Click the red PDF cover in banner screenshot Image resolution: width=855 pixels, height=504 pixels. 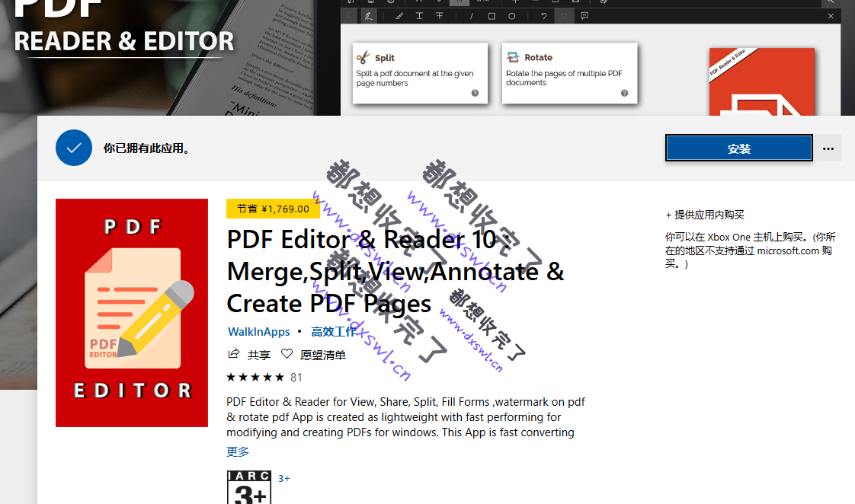click(762, 81)
